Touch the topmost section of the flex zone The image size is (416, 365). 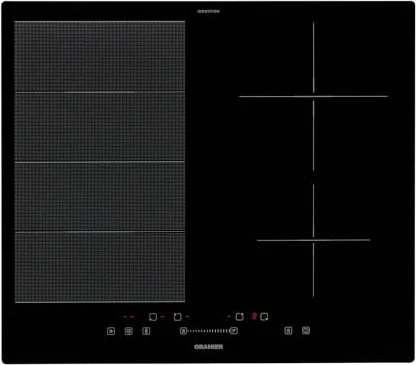pyautogui.click(x=100, y=56)
